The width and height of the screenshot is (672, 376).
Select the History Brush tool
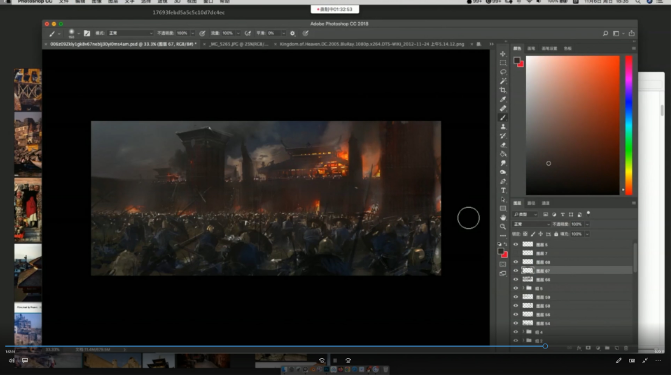503,136
